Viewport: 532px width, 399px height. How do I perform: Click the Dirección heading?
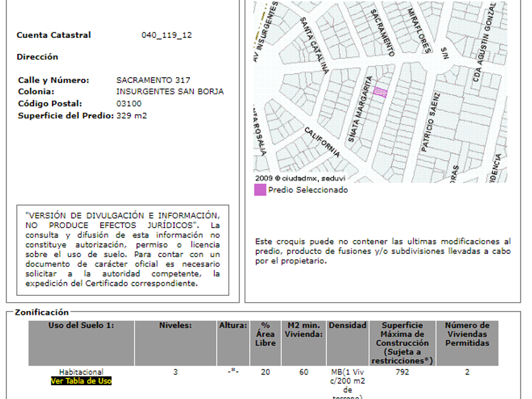(x=37, y=56)
